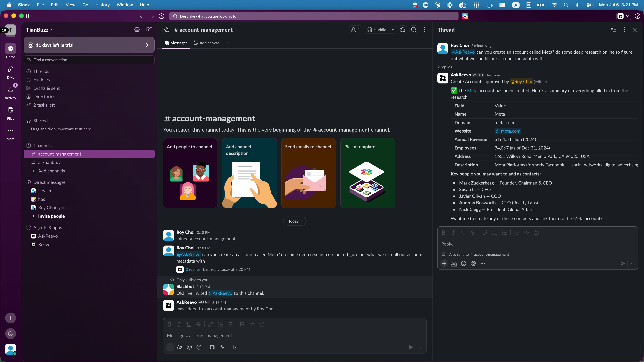Image resolution: width=644 pixels, height=362 pixels.
Task: Click the Add canvas tab
Action: 206,43
